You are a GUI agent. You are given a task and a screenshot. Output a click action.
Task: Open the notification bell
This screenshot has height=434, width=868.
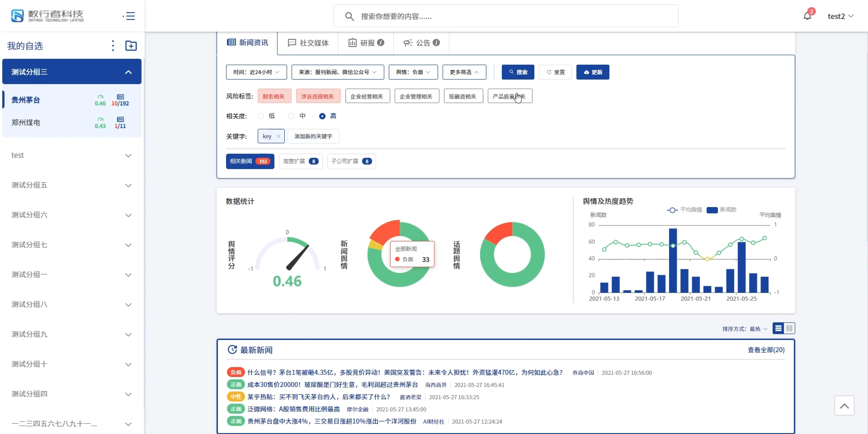pyautogui.click(x=807, y=16)
